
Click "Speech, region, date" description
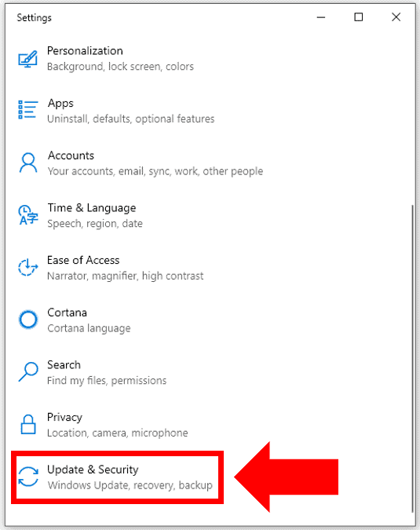(95, 224)
